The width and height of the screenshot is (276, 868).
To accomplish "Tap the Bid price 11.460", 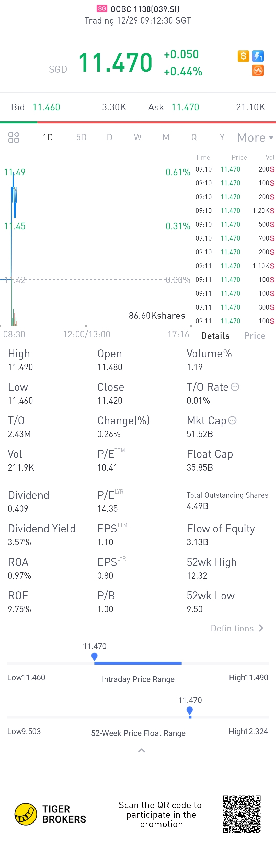I will [x=46, y=107].
